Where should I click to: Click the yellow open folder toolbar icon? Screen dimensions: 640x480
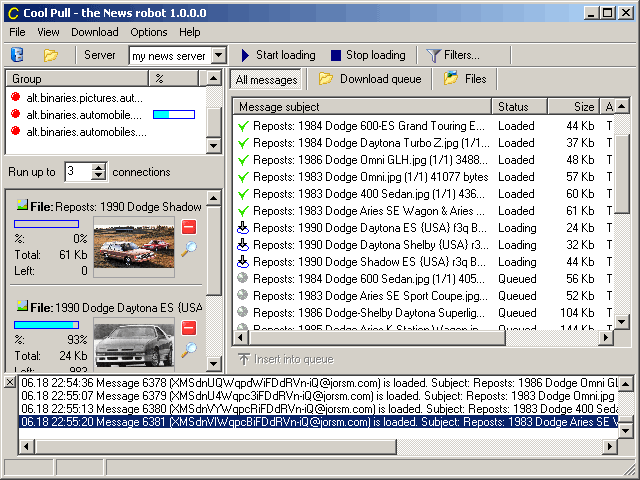click(x=51, y=55)
